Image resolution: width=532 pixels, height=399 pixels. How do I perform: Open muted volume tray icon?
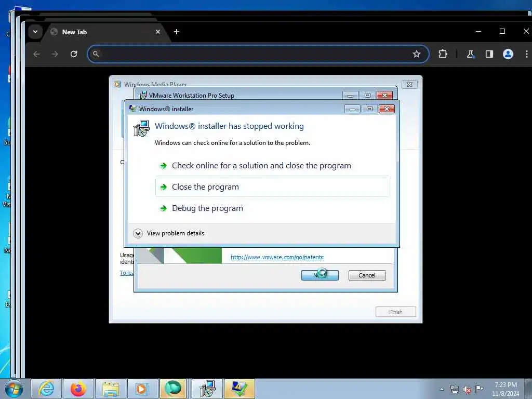pyautogui.click(x=467, y=389)
